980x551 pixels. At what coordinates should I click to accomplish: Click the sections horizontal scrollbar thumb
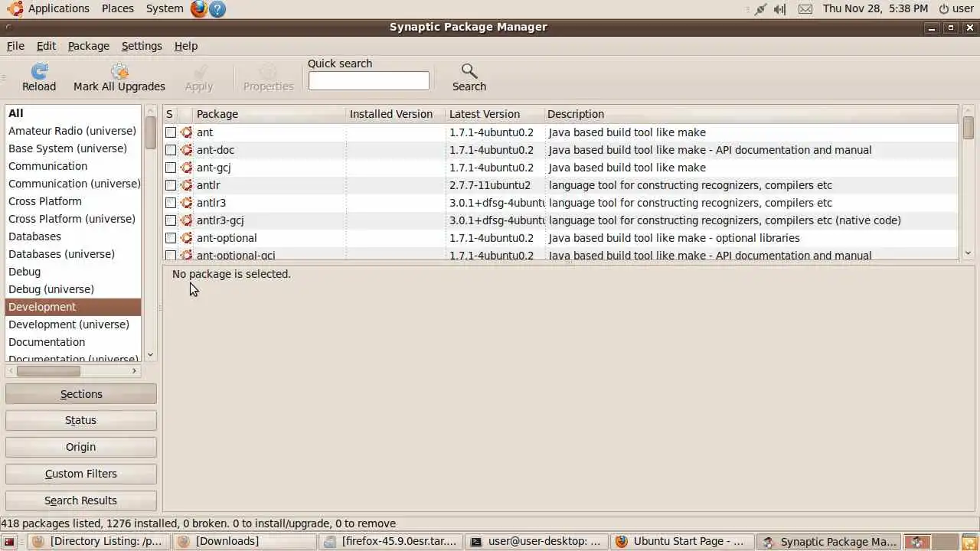pos(48,371)
